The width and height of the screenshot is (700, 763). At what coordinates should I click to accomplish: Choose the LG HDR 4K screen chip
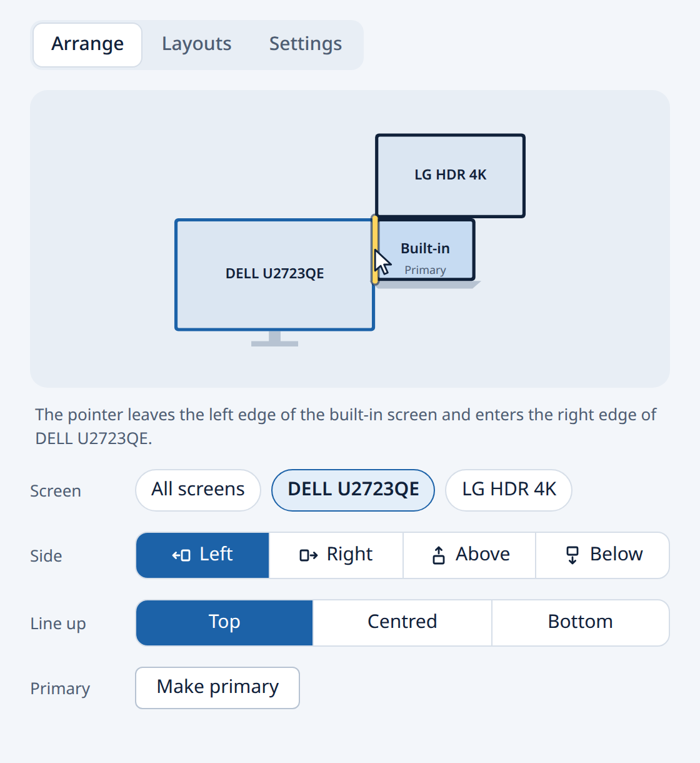click(x=509, y=490)
